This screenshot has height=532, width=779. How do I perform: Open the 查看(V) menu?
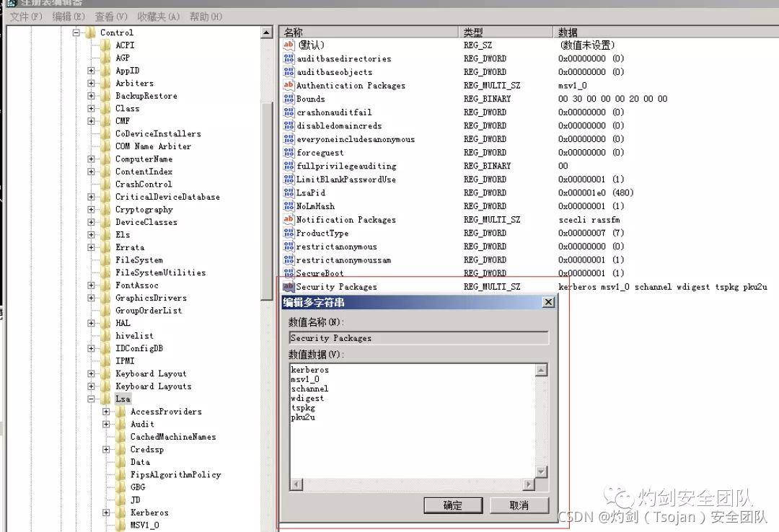[111, 17]
